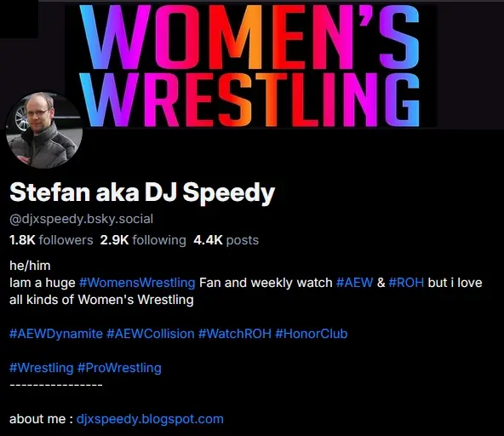Open the #WatchROH hashtag

[x=235, y=334]
